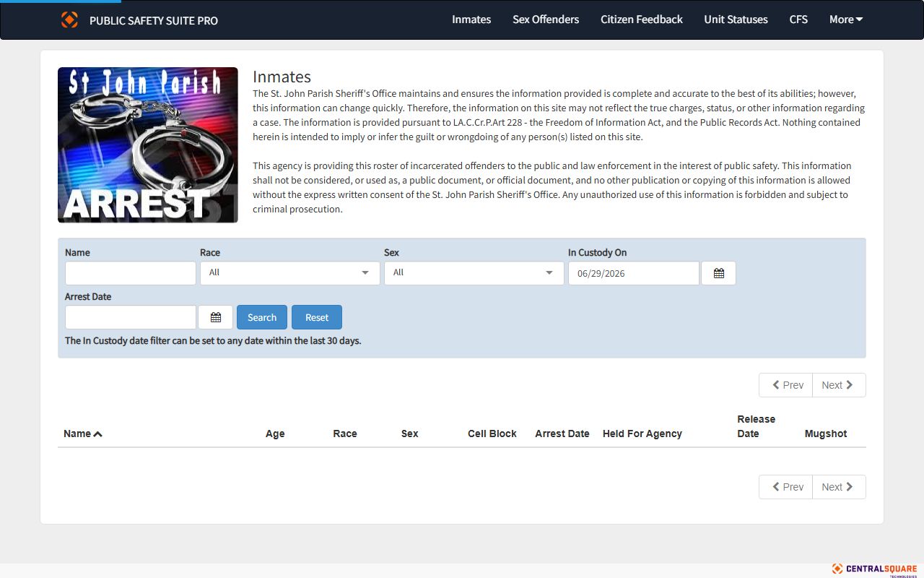
Task: Sort the table by Arrest Date header
Action: point(562,433)
